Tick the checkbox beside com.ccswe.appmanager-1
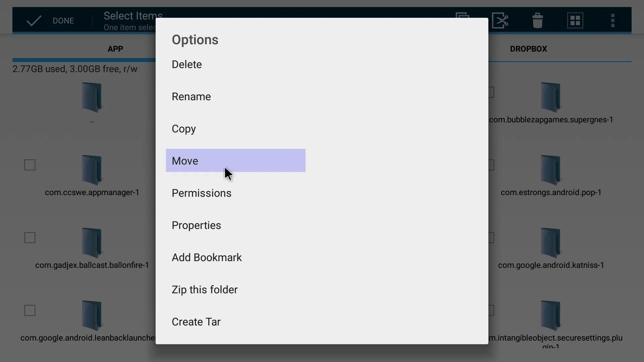The height and width of the screenshot is (362, 644). (30, 165)
